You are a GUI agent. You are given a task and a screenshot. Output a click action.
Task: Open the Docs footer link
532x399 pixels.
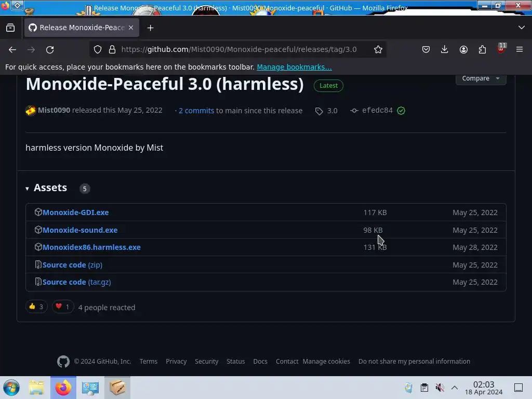pos(260,362)
